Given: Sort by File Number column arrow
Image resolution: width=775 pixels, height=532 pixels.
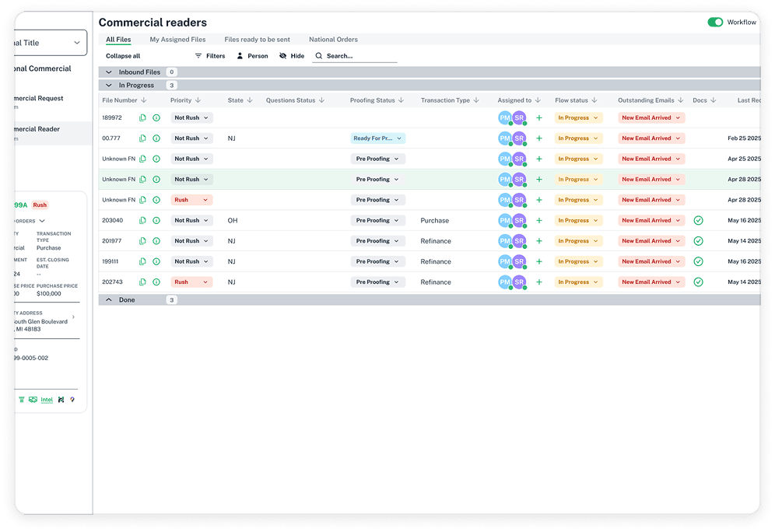Looking at the screenshot, I should pyautogui.click(x=144, y=100).
